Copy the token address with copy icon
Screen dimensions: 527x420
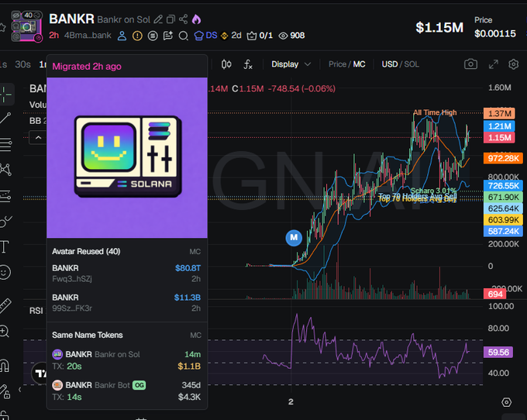click(x=170, y=19)
